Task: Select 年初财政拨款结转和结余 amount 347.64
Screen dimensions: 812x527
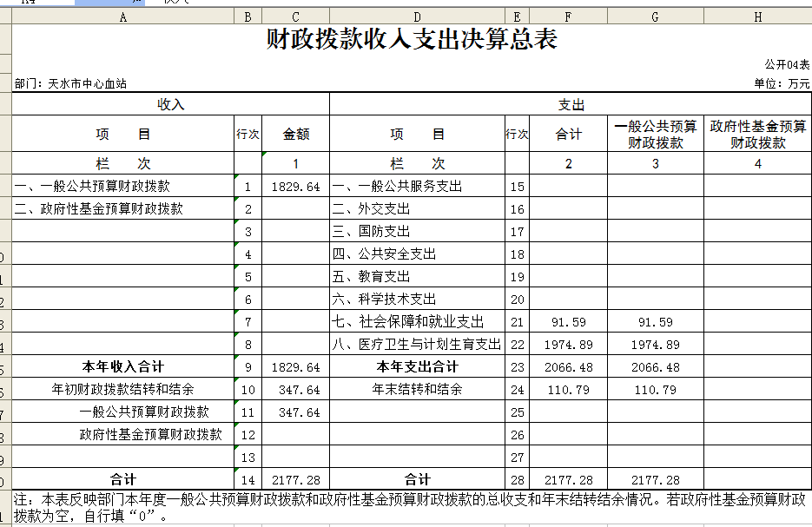Action: 295,390
